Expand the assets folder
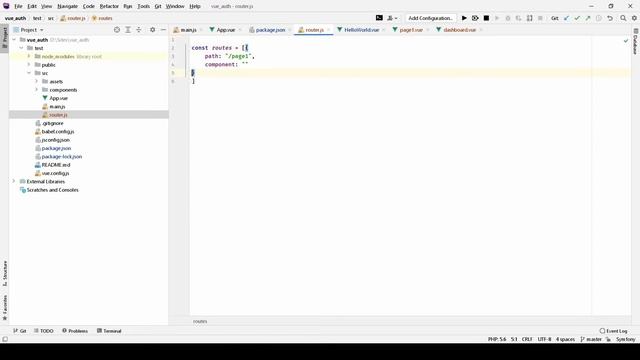The image size is (640, 360). coord(37,81)
